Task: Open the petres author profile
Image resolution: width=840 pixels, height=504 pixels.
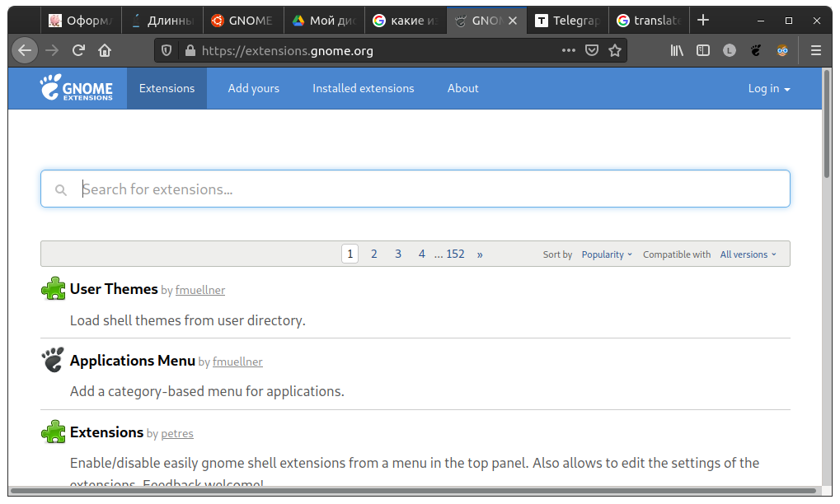Action: [x=177, y=433]
